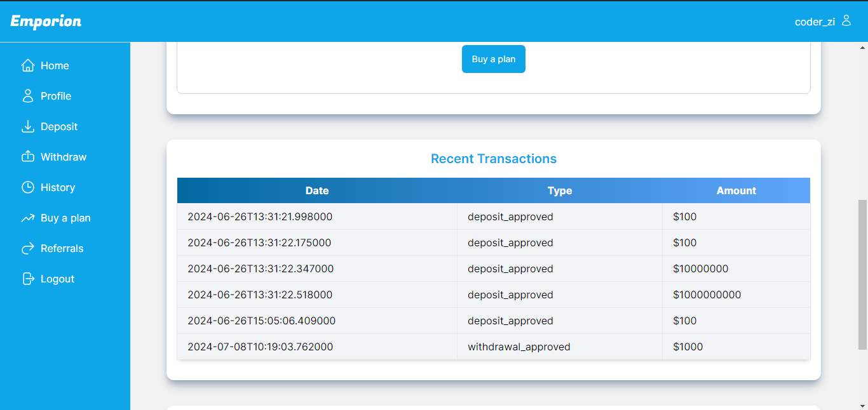The height and width of the screenshot is (410, 868).
Task: Click the Referrals share-arrow icon
Action: [27, 248]
